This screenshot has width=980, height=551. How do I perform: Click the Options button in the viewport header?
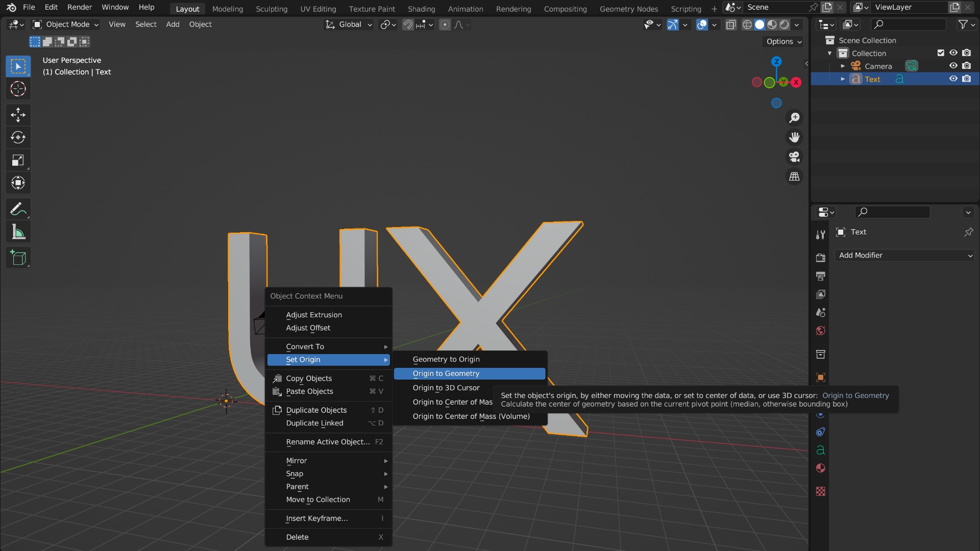click(x=783, y=41)
